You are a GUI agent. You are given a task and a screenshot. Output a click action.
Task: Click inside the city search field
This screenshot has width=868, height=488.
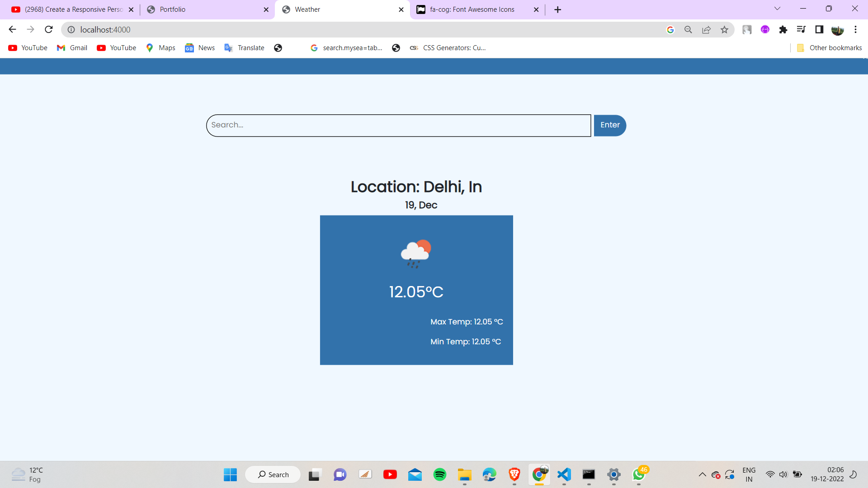click(x=398, y=125)
